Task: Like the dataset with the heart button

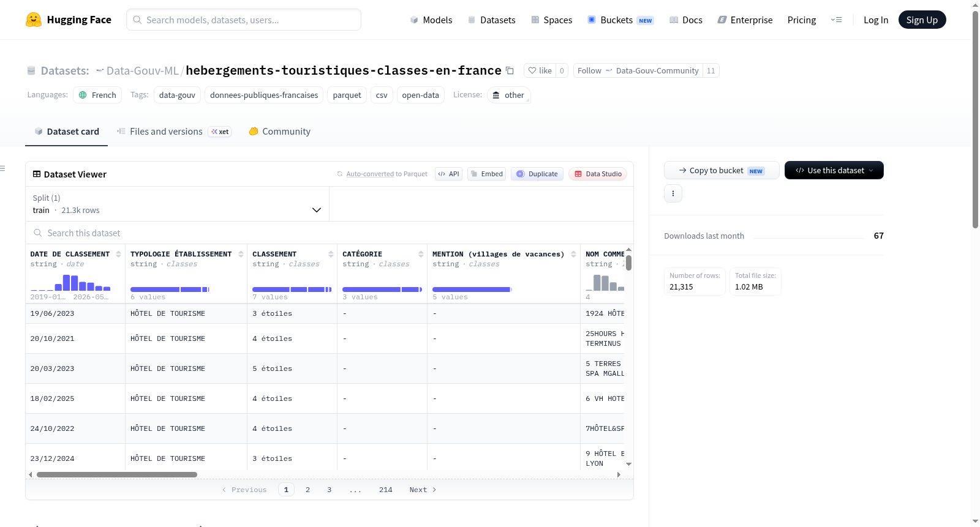Action: click(540, 70)
